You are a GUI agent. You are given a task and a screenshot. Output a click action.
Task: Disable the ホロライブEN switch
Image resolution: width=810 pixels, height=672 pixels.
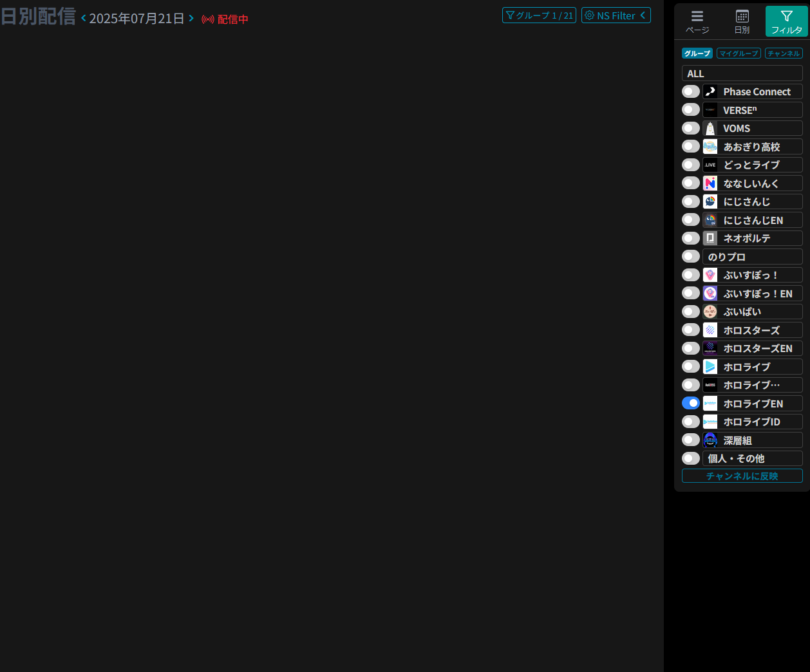[x=691, y=403]
